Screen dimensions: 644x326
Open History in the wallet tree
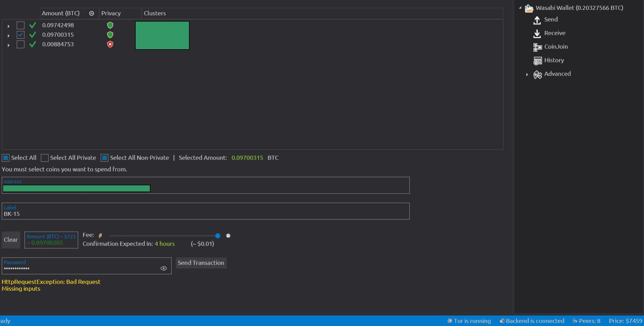(554, 60)
